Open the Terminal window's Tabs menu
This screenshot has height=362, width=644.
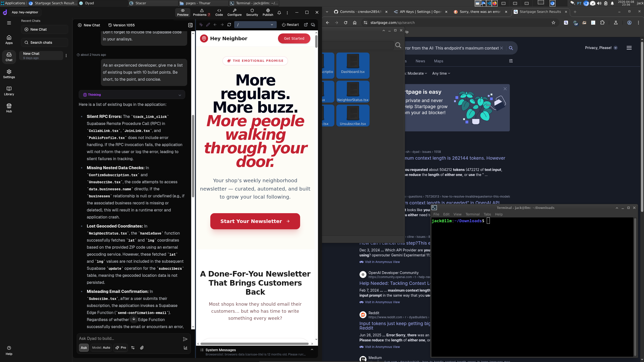[x=487, y=214]
